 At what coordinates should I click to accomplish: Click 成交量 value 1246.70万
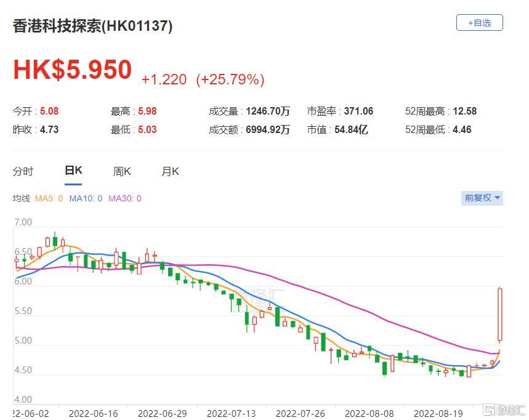268,111
